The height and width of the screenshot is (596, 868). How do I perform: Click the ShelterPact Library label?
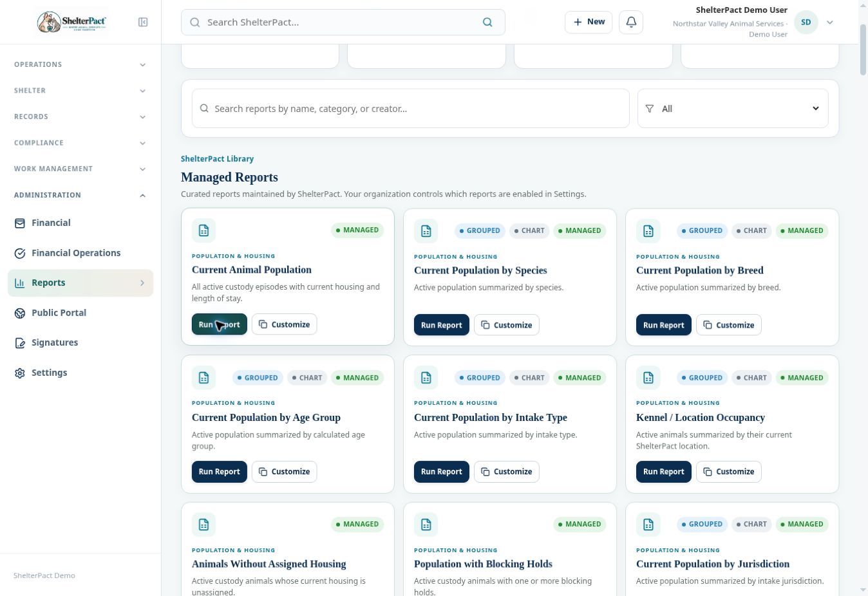(x=218, y=159)
